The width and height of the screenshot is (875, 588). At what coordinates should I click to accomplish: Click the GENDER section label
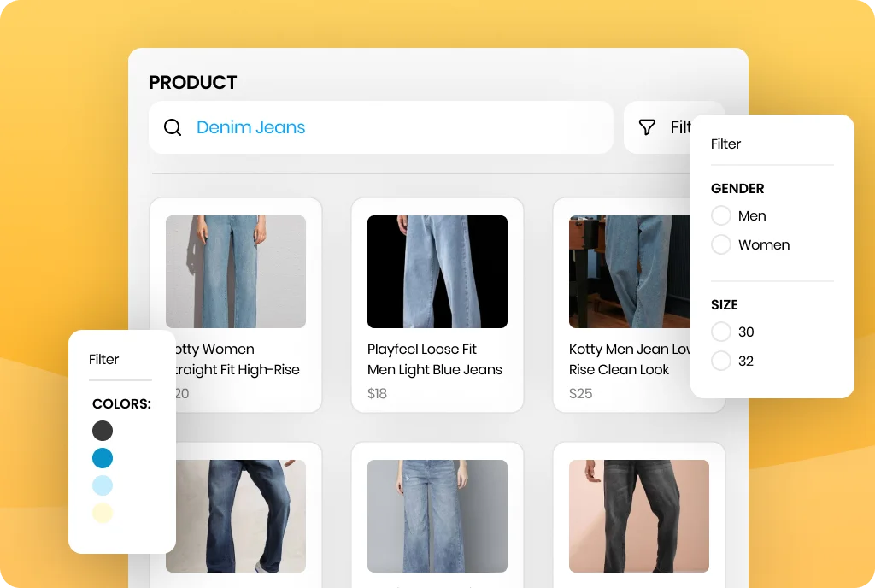737,189
